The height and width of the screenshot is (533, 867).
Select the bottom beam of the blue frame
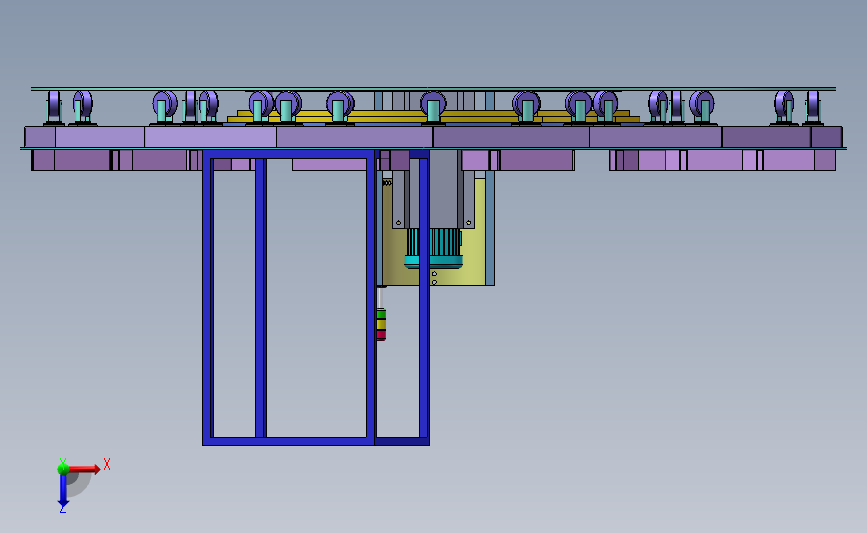point(316,441)
